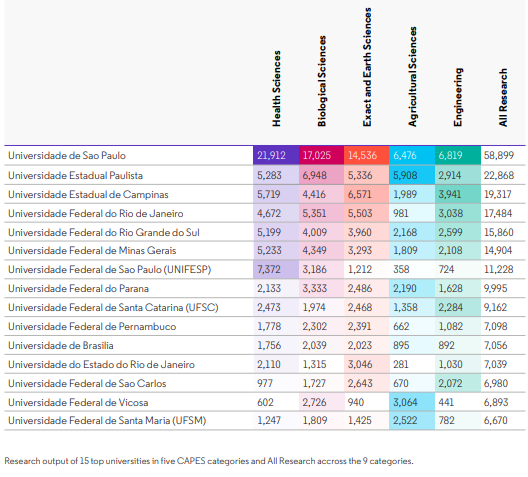This screenshot has width=528, height=477.
Task: Select Universidade Federal de Pernambuco label
Action: click(x=92, y=327)
